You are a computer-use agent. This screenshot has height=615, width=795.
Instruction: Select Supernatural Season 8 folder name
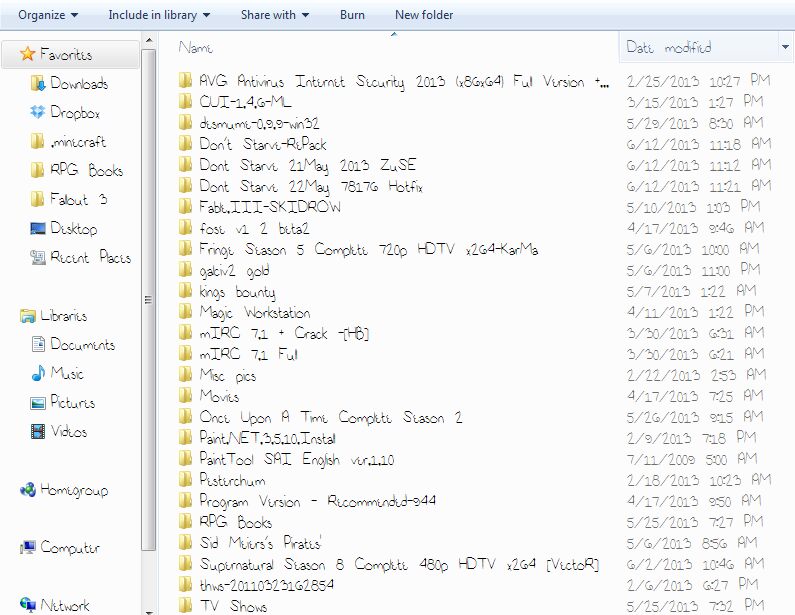[x=399, y=564]
